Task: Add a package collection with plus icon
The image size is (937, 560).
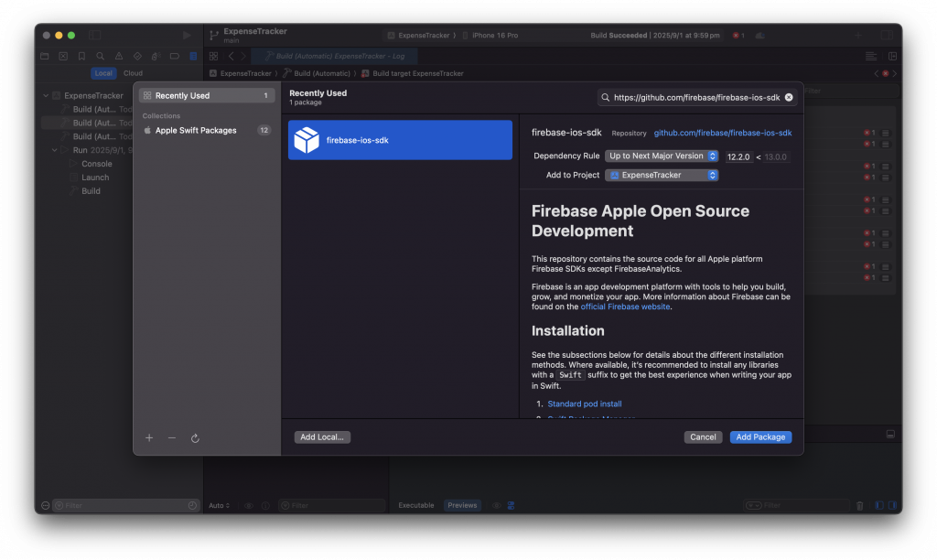Action: [x=149, y=438]
